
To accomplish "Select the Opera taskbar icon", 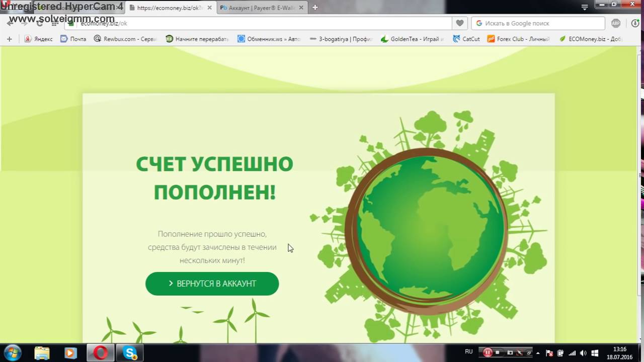I will tap(101, 353).
